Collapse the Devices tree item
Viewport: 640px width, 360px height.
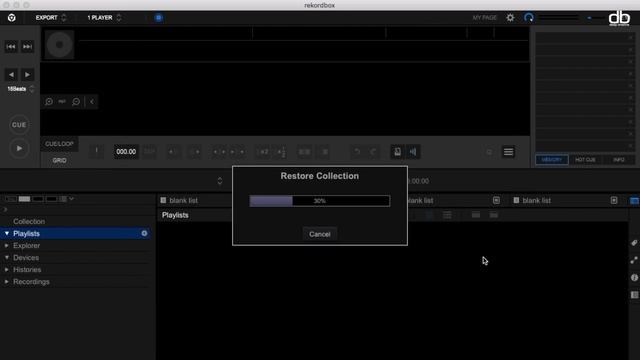(x=7, y=258)
